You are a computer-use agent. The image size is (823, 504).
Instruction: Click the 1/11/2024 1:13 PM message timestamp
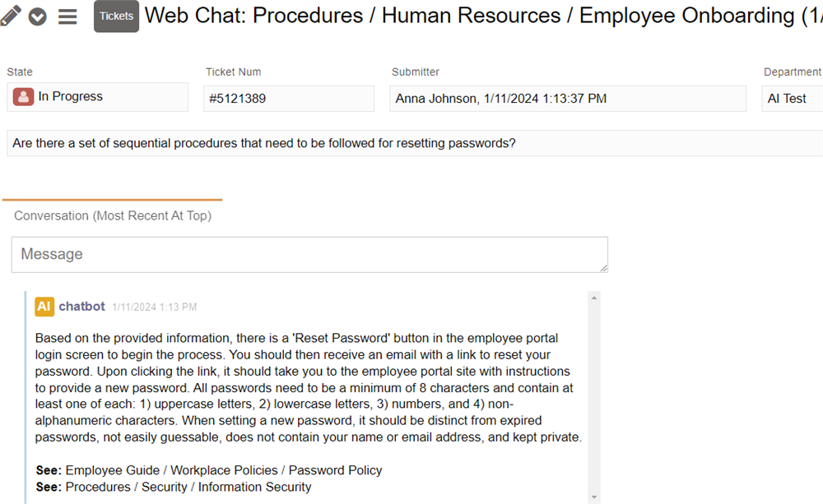155,307
